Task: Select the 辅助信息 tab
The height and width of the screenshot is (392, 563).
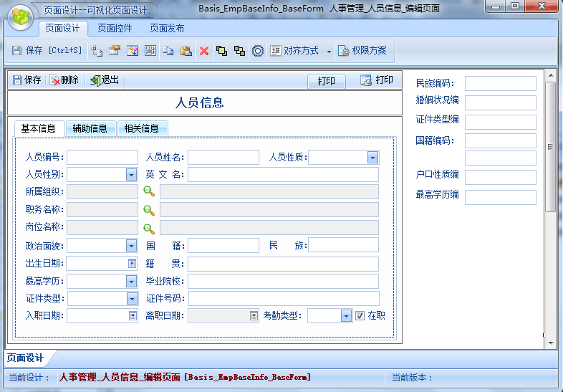Action: coord(90,128)
